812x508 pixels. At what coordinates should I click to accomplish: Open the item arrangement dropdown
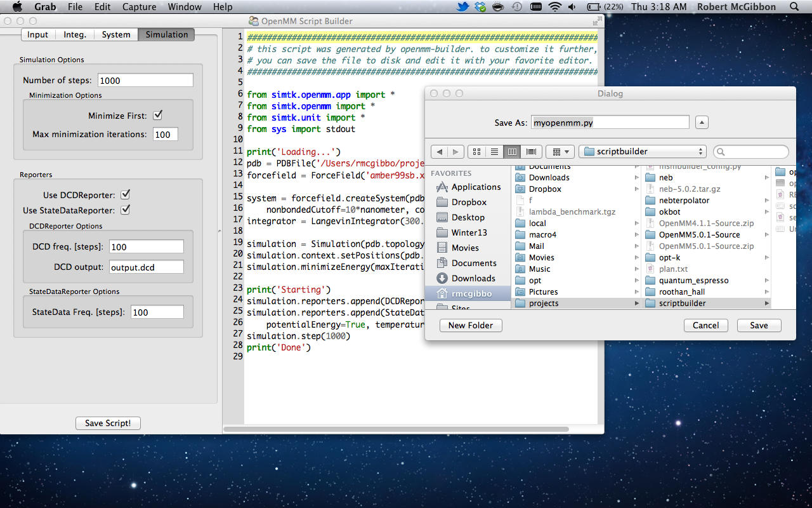[x=560, y=152]
